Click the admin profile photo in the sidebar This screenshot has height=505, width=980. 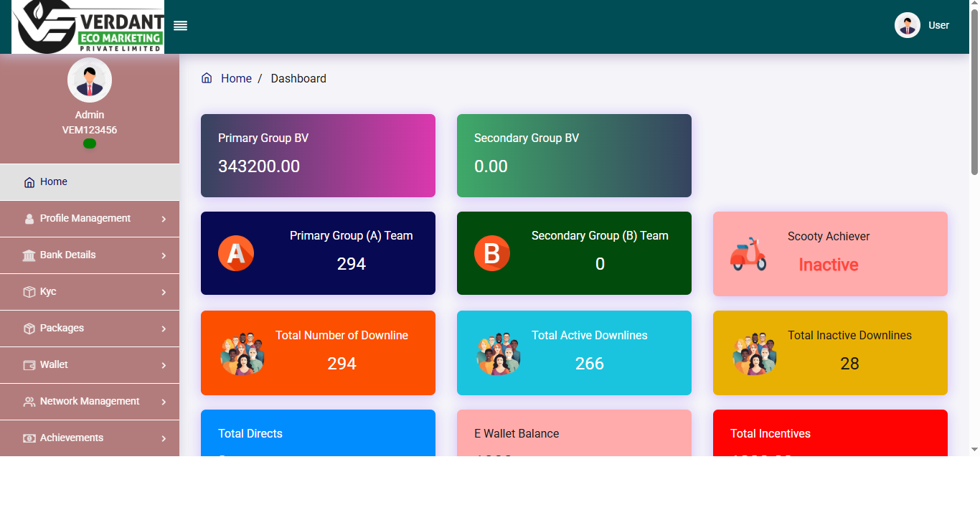[89, 80]
